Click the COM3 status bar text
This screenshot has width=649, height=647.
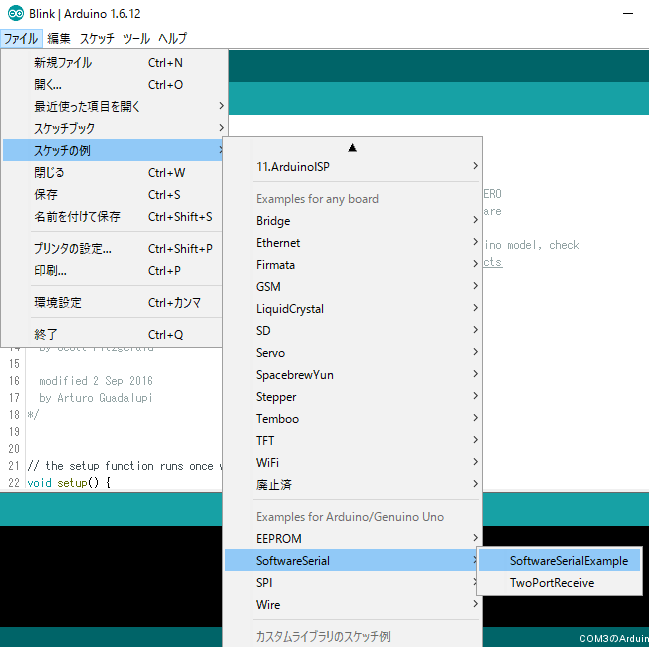click(x=614, y=638)
